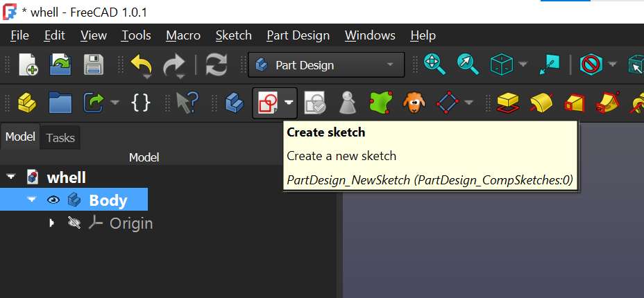Open the Make link dropdown arrow
Viewport: 644px width, 298px height.
point(115,102)
